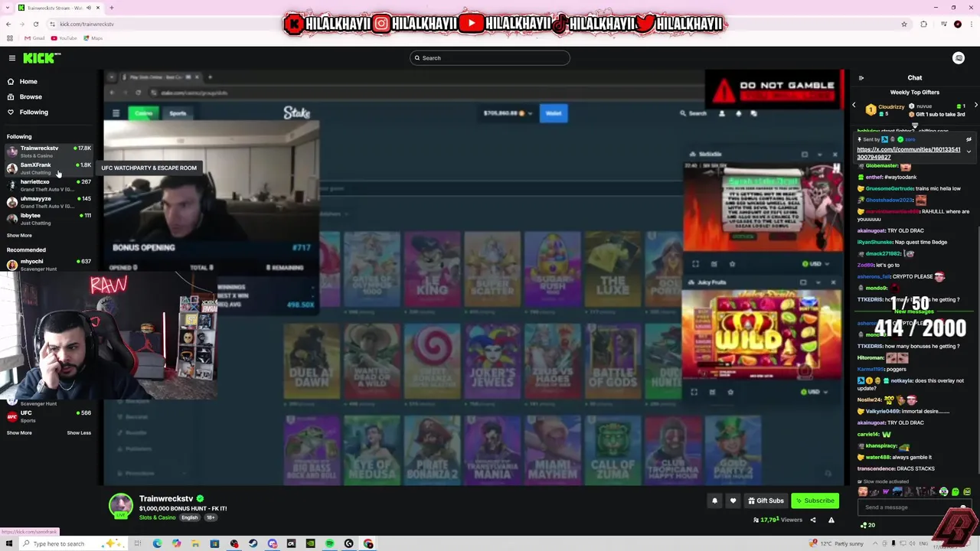The height and width of the screenshot is (551, 980).
Task: Collapse the Top Gifters panel handle
Action: pyautogui.click(x=915, y=126)
